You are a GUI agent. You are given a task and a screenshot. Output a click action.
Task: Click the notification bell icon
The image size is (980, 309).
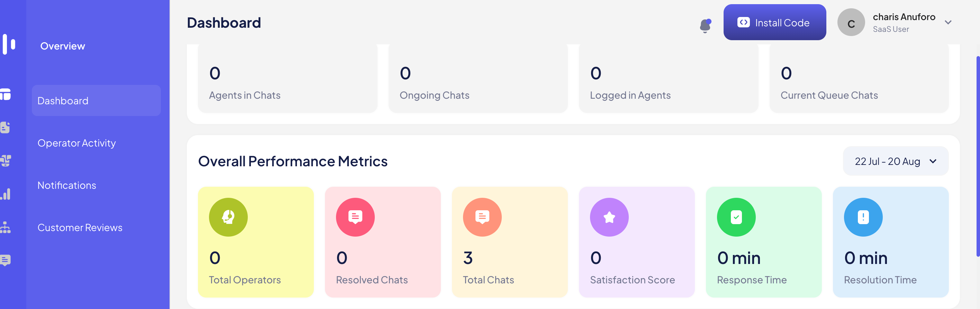(705, 26)
